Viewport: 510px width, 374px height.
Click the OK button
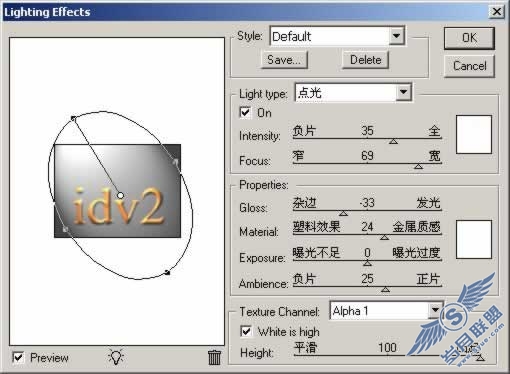tap(469, 38)
